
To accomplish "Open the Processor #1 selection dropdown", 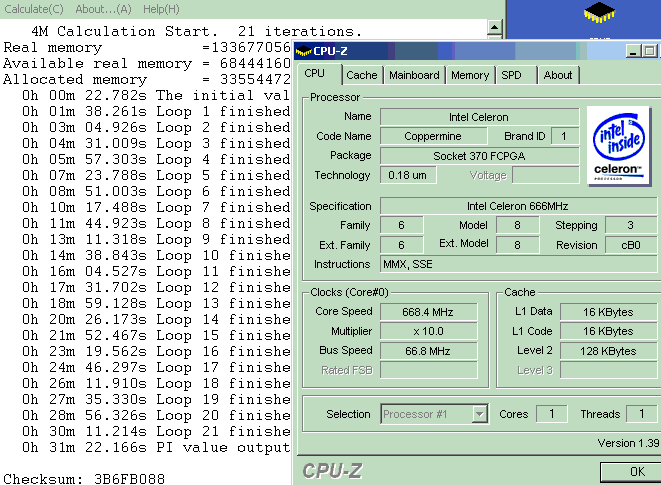I will tap(434, 414).
